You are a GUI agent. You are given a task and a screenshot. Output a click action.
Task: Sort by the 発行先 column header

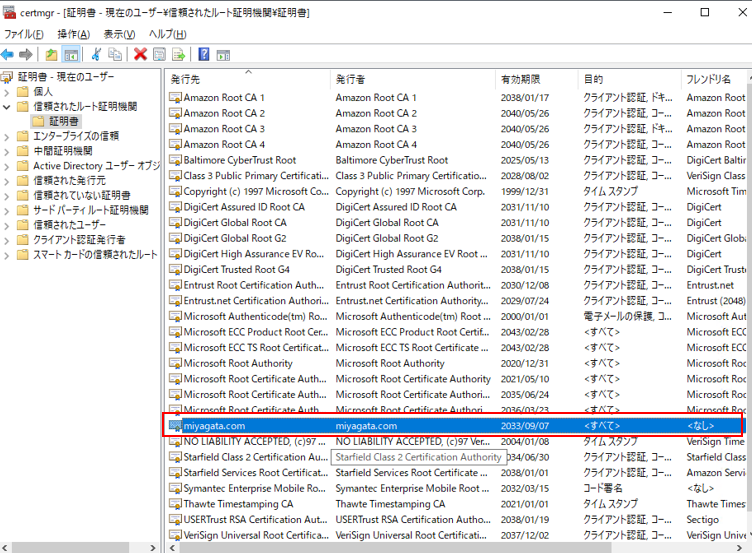click(248, 79)
